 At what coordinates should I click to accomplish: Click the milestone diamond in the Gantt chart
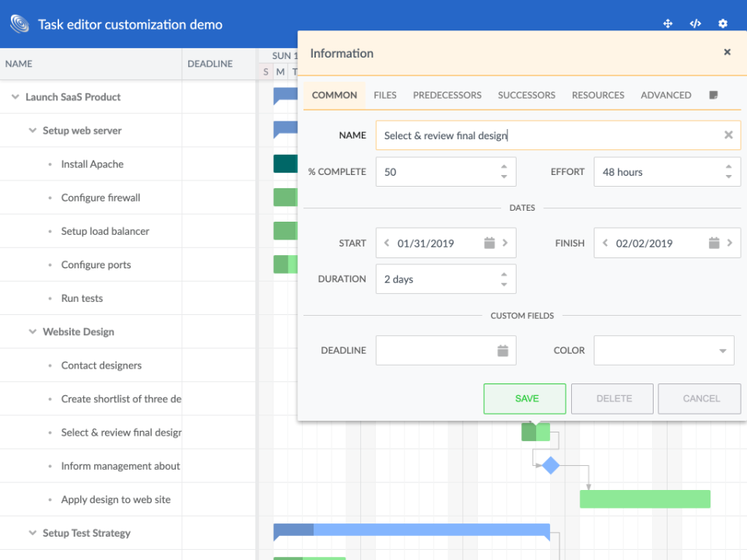click(x=551, y=466)
